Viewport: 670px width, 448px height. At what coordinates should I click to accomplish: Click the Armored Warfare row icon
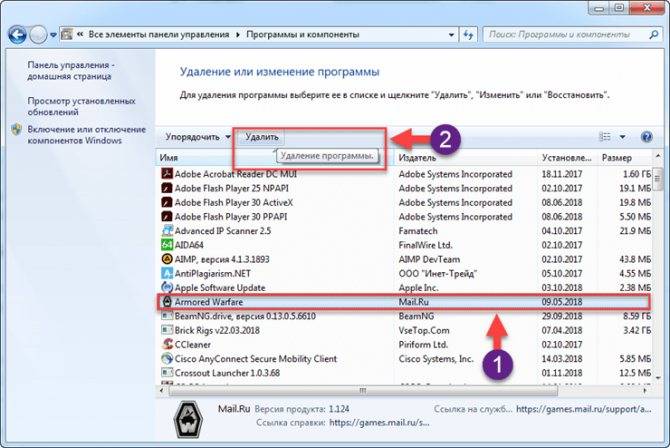coord(167,301)
